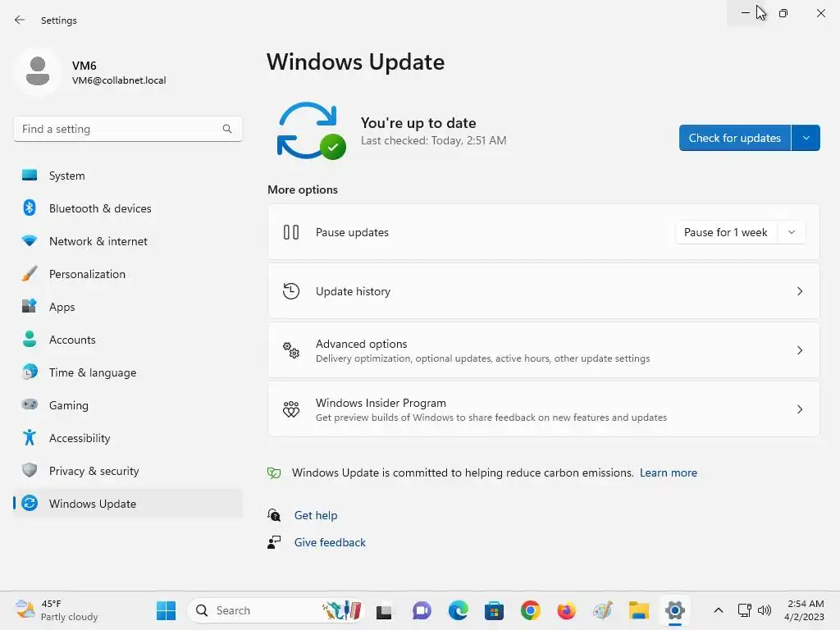
Task: Click the paintbrush Personalization icon
Action: (30, 274)
